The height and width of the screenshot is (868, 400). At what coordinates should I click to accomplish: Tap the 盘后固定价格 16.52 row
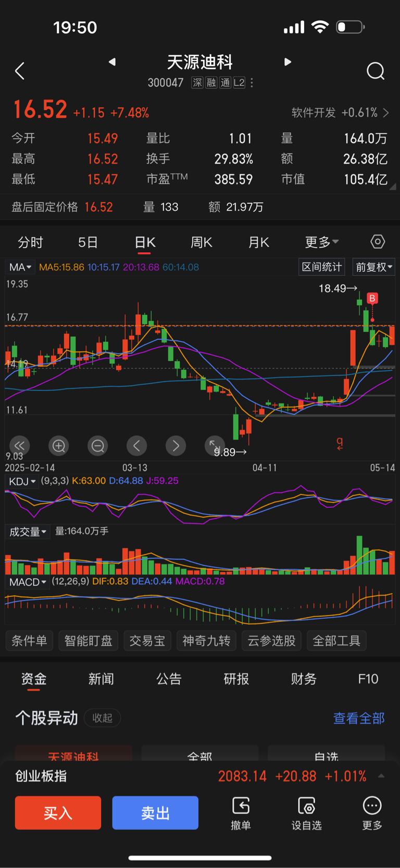click(x=200, y=207)
